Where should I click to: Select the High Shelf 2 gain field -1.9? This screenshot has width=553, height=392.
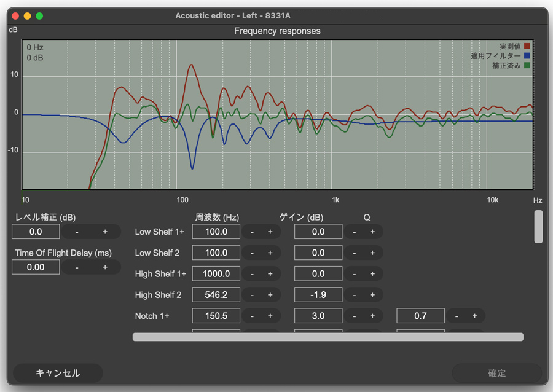[x=318, y=295]
